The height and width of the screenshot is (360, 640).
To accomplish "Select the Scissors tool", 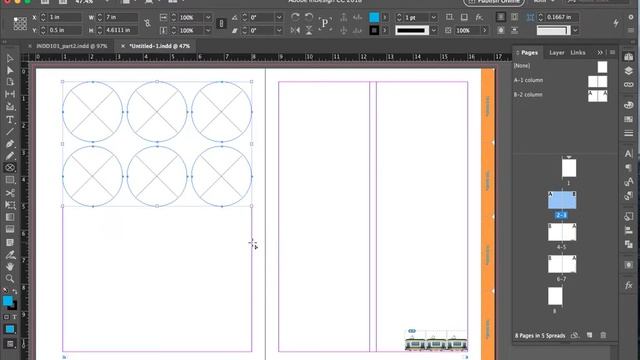I will coord(10,193).
